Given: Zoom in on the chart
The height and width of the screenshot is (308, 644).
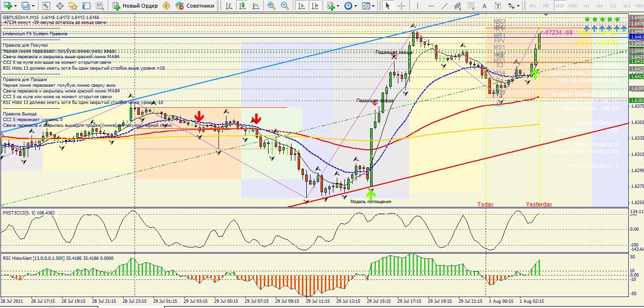Looking at the screenshot, I should 271,6.
